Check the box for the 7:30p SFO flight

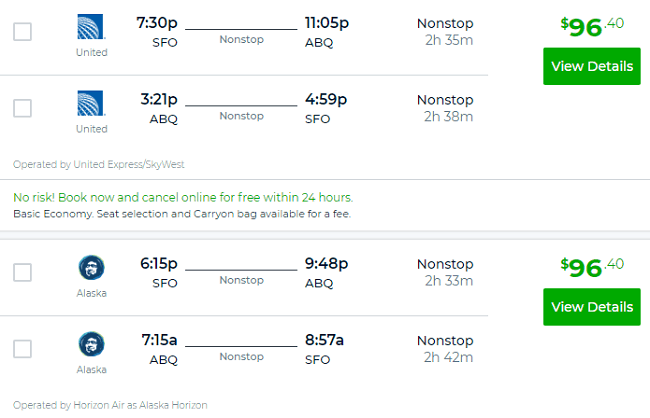22,32
